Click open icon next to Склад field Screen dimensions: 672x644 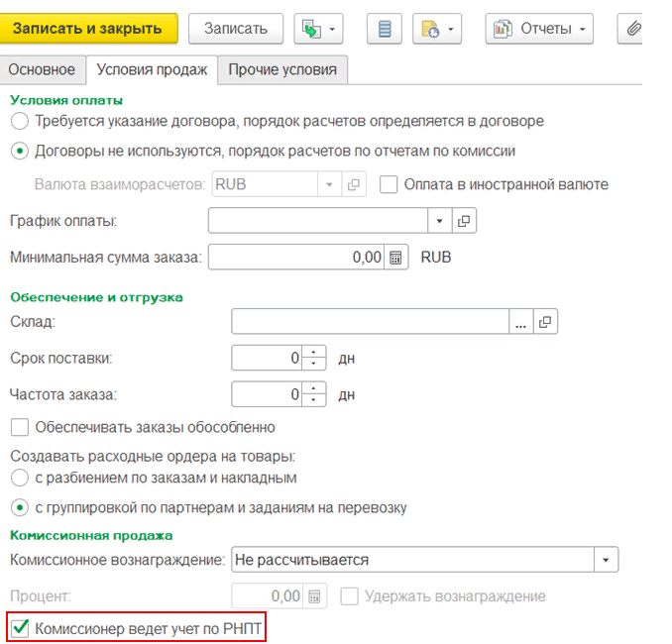tap(544, 322)
